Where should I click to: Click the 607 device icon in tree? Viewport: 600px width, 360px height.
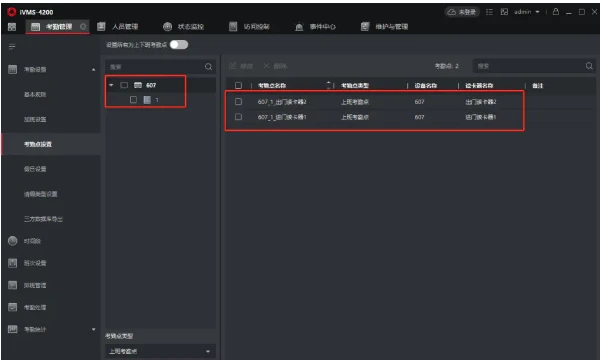(138, 85)
